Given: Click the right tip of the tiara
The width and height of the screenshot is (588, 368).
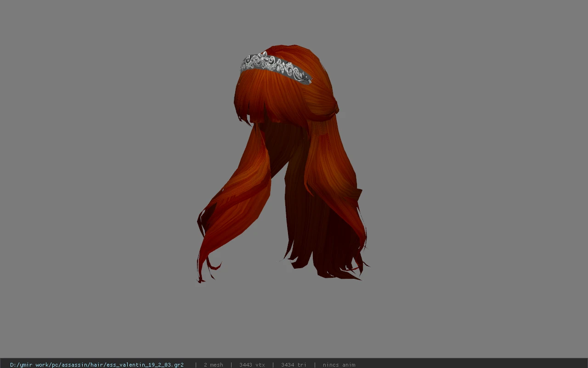Looking at the screenshot, I should [306, 80].
